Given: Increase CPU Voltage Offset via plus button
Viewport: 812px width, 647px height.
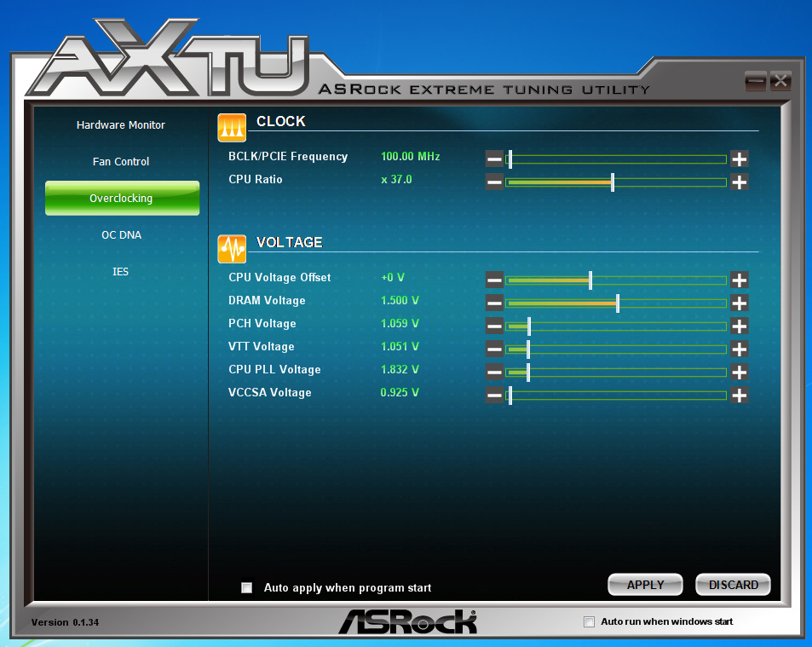Looking at the screenshot, I should click(x=739, y=280).
